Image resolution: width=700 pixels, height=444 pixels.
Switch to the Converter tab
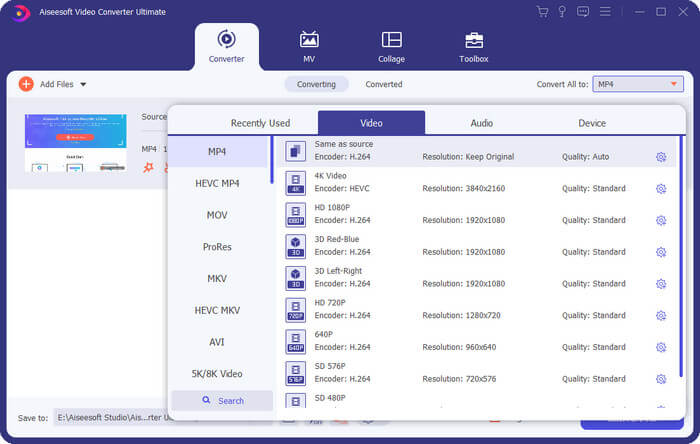(227, 47)
